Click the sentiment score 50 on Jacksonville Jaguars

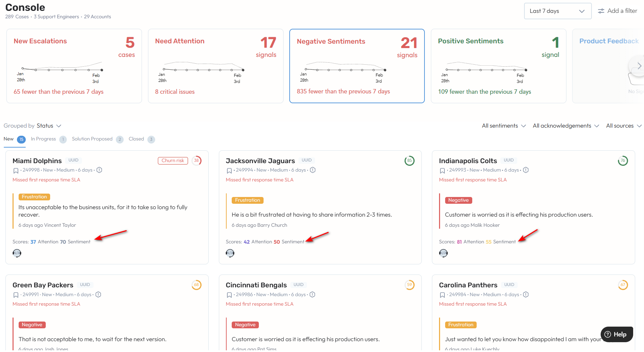277,242
